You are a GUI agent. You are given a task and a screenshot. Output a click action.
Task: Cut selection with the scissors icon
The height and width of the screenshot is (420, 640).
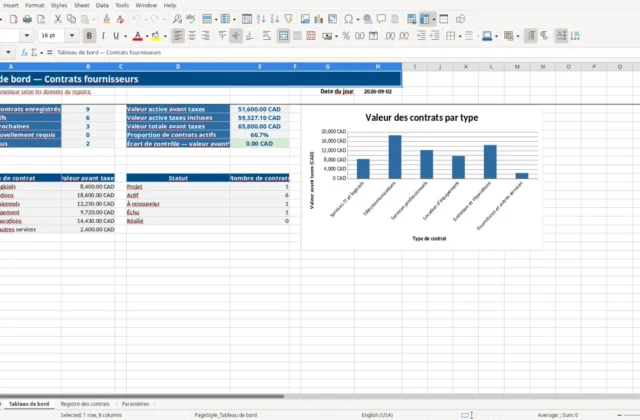pyautogui.click(x=58, y=19)
